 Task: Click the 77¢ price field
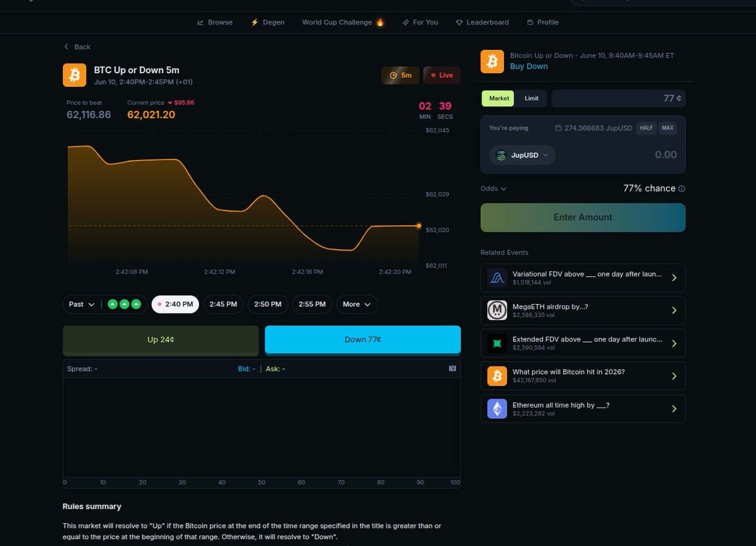click(619, 98)
